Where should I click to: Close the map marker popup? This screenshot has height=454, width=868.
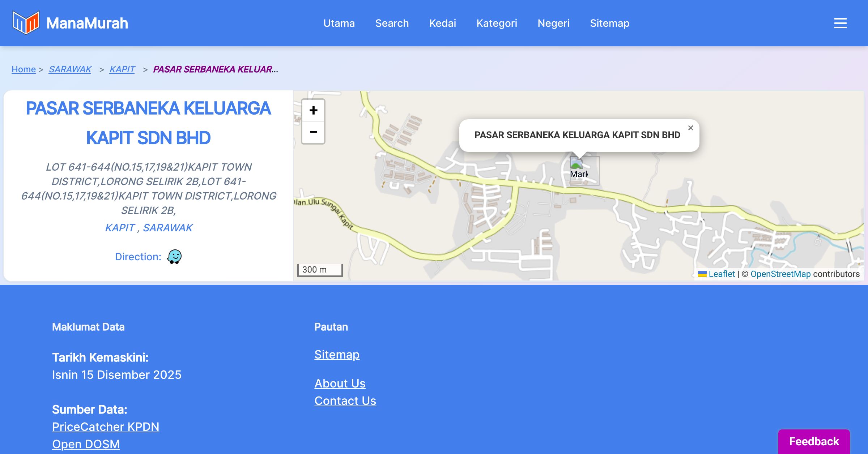click(x=690, y=128)
